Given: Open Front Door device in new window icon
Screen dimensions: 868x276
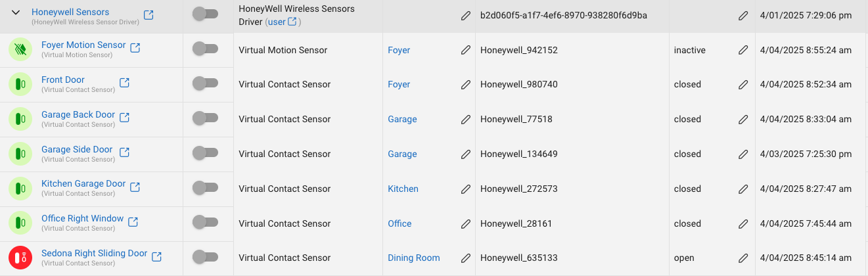Looking at the screenshot, I should click(x=124, y=83).
